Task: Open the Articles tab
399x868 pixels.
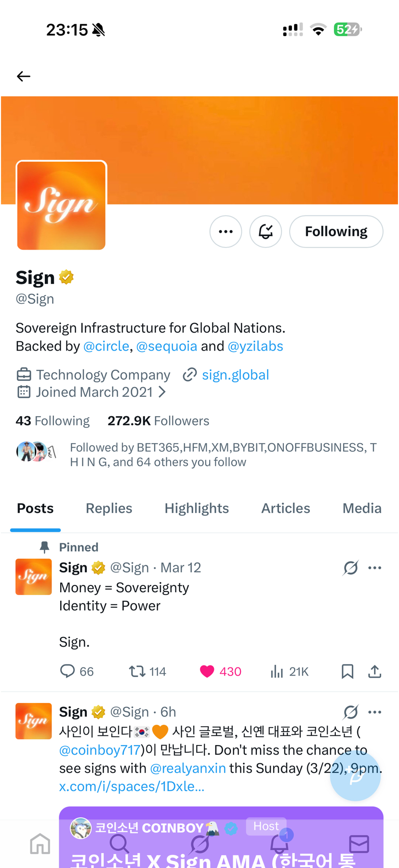Action: [x=286, y=508]
